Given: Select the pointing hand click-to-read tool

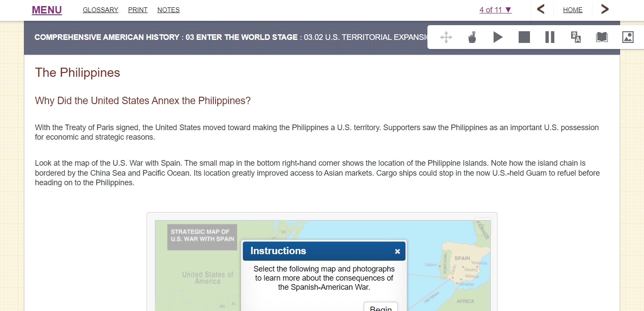Looking at the screenshot, I should [x=472, y=37].
